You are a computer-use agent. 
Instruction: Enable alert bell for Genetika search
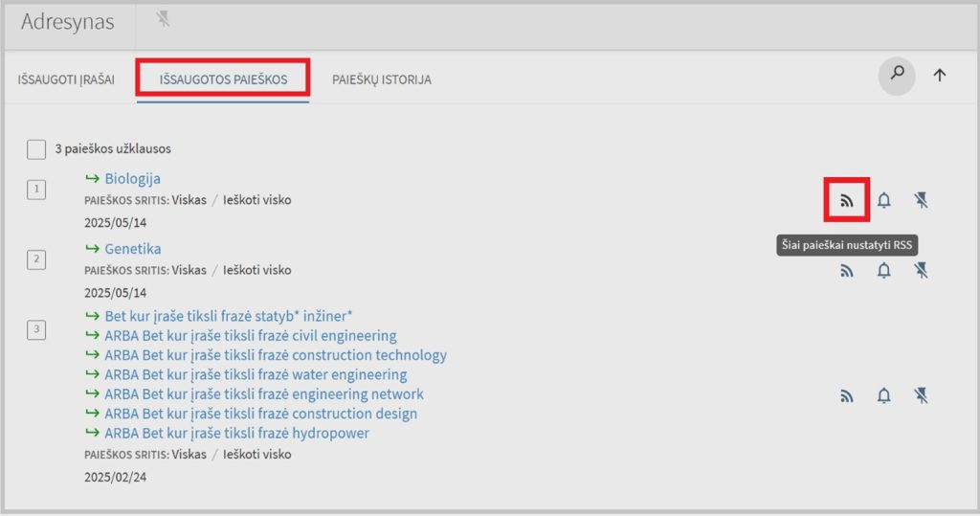click(883, 271)
